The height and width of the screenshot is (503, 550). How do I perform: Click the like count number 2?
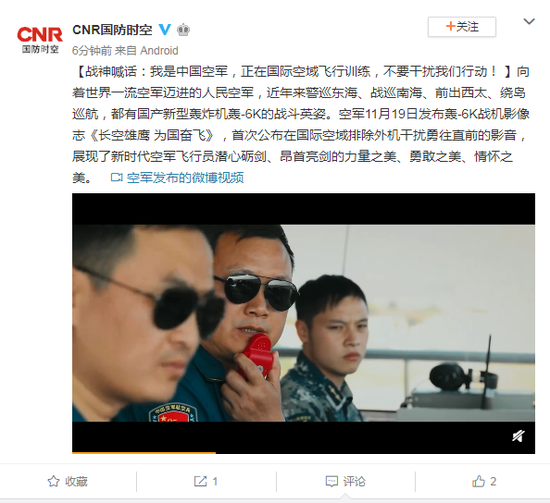click(x=493, y=481)
